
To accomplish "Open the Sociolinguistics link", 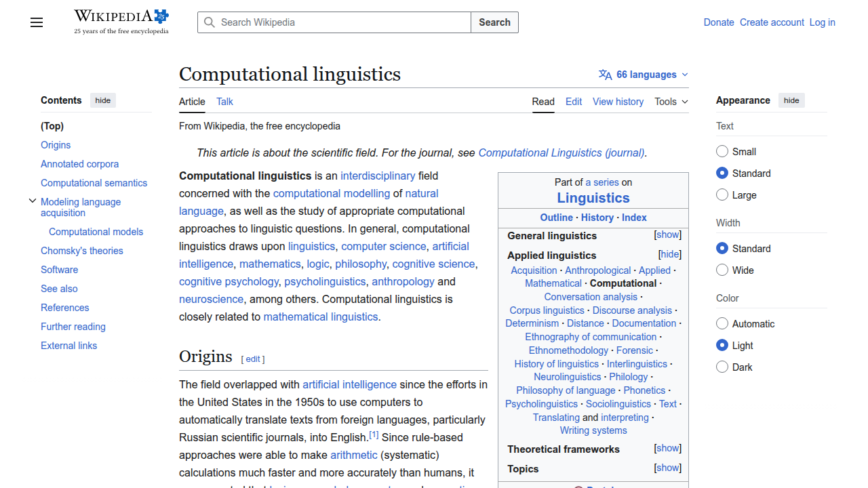I will 620,404.
